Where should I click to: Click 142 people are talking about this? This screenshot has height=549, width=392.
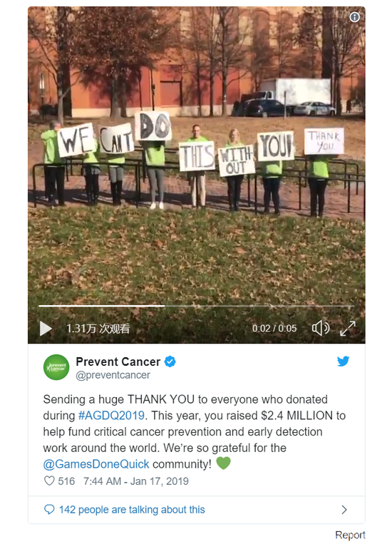pos(132,510)
